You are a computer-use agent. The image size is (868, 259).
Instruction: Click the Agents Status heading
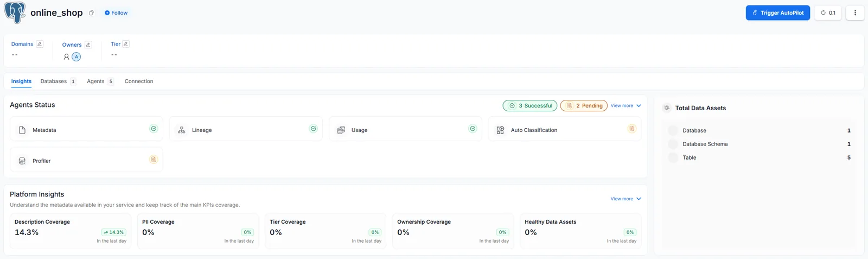tap(33, 105)
